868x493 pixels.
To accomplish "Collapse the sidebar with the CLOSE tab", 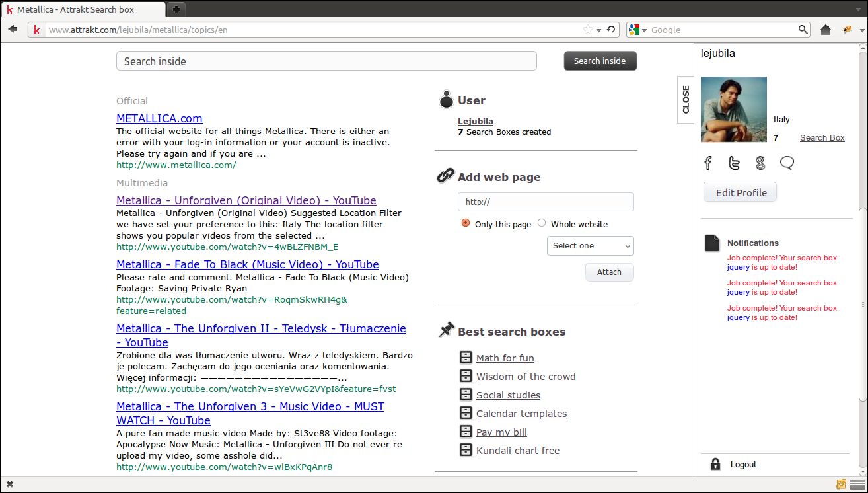I will (686, 100).
